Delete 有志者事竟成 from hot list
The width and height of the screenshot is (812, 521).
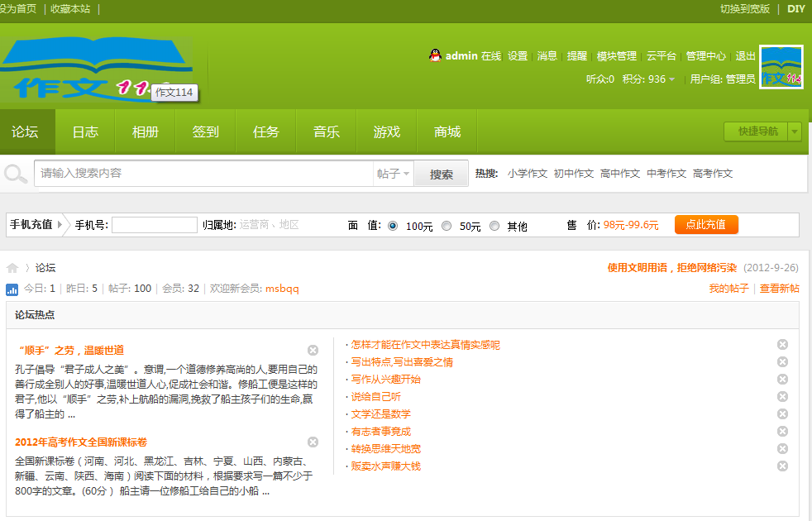pyautogui.click(x=782, y=432)
